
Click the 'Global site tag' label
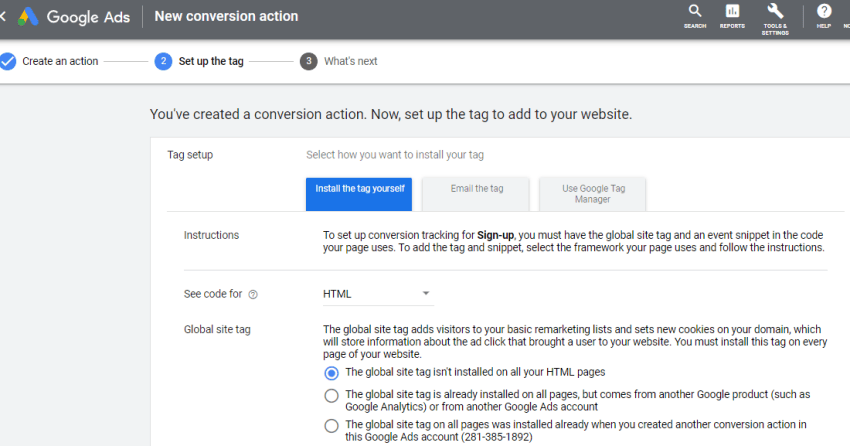pyautogui.click(x=217, y=329)
